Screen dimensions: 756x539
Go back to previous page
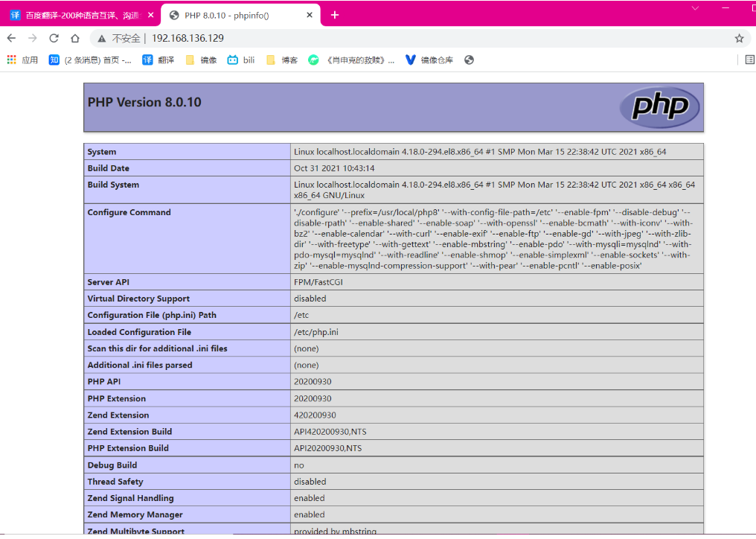click(12, 38)
